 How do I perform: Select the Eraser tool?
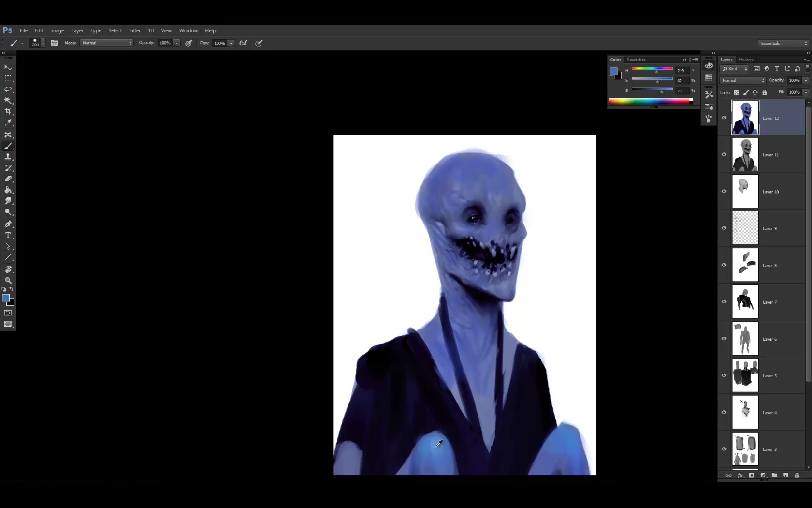tap(8, 179)
